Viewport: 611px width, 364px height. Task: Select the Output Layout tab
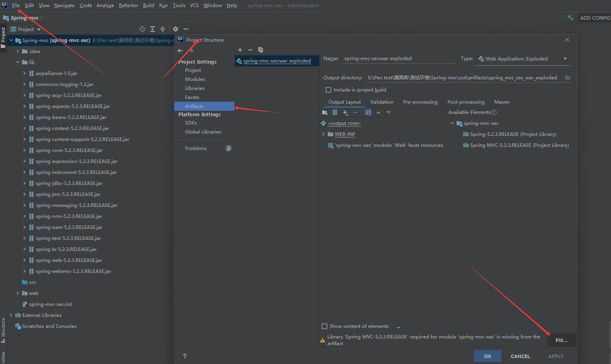tap(345, 102)
